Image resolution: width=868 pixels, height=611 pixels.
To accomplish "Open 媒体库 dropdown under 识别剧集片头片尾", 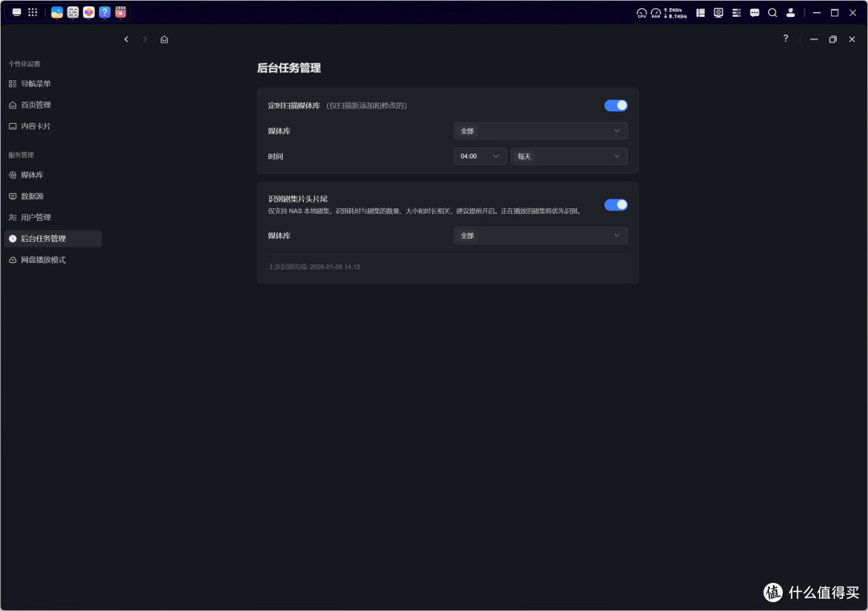I will point(540,236).
